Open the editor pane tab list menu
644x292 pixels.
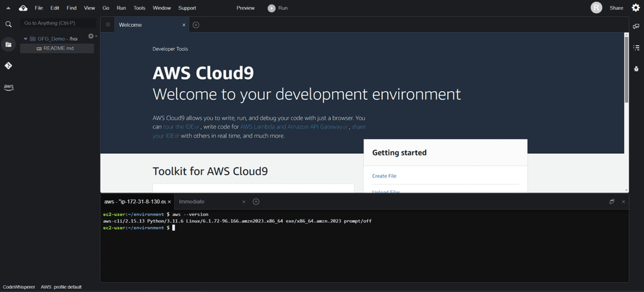click(108, 24)
